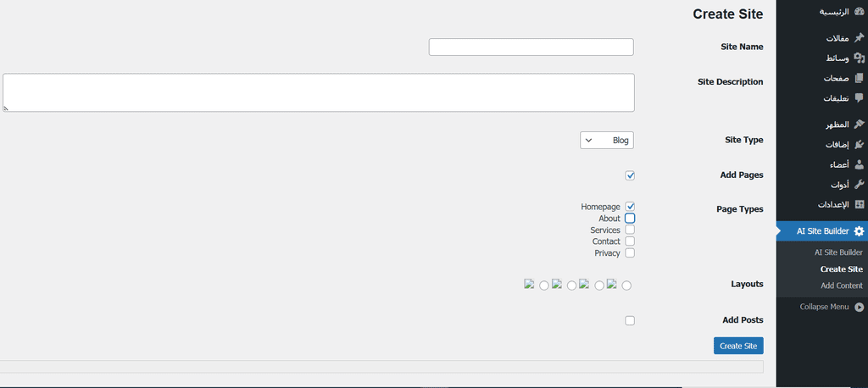868x388 pixels.
Task: Open the Plugins (إضافات) plug icon
Action: (x=859, y=144)
